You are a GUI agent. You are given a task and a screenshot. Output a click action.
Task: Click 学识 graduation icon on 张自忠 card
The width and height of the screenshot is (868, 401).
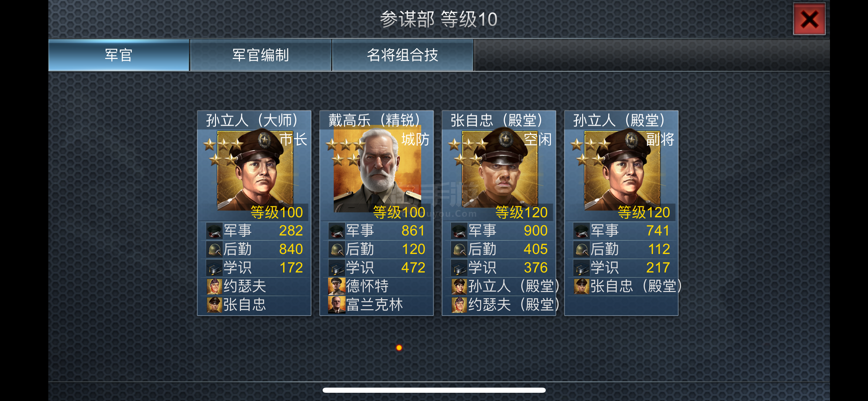coord(459,268)
